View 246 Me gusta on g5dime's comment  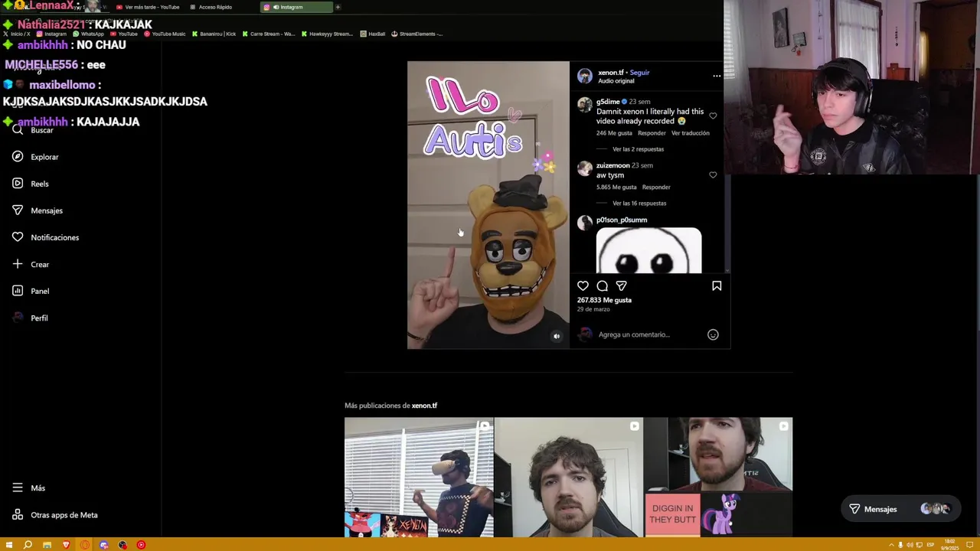pos(616,133)
